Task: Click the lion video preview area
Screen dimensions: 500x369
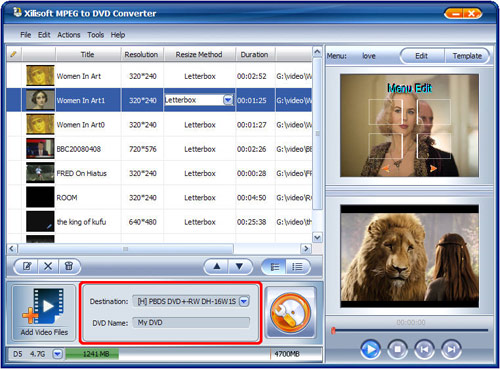Action: (x=410, y=256)
